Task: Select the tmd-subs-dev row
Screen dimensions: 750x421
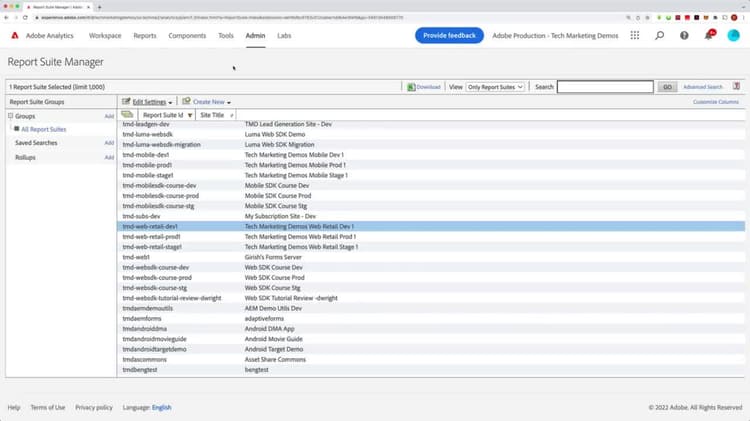Action: pyautogui.click(x=431, y=216)
